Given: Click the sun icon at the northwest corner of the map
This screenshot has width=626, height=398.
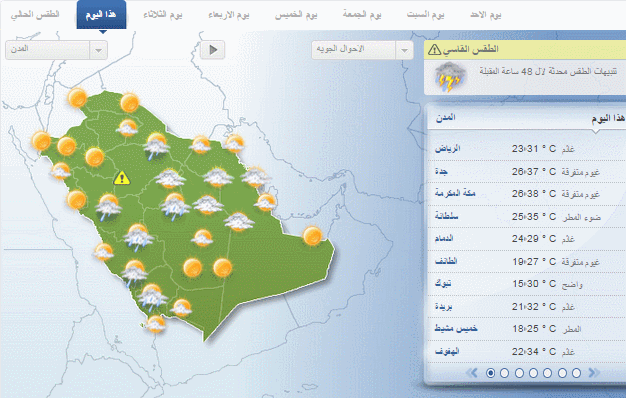Looking at the screenshot, I should (77, 98).
